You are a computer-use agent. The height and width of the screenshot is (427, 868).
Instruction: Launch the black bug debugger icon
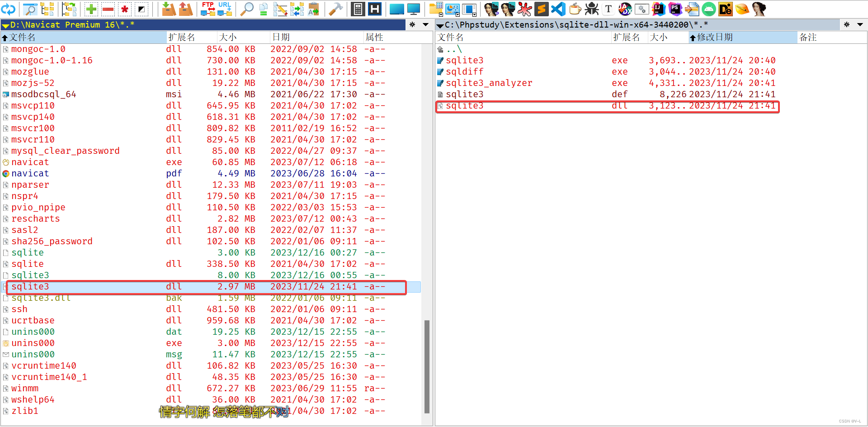(592, 9)
